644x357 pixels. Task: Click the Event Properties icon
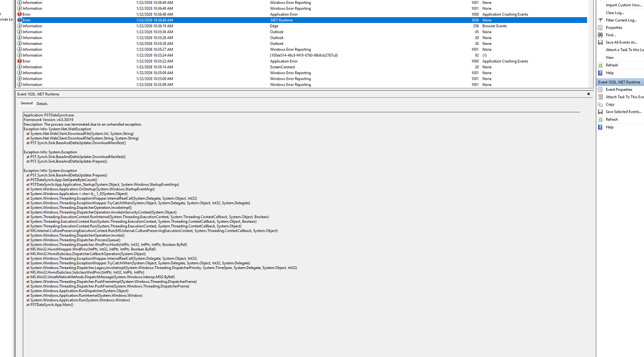coord(600,89)
